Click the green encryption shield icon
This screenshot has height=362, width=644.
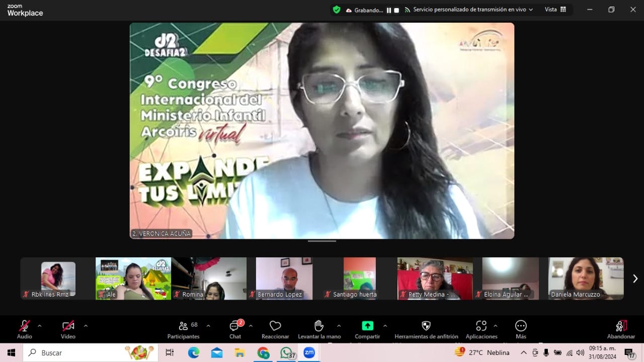(337, 10)
